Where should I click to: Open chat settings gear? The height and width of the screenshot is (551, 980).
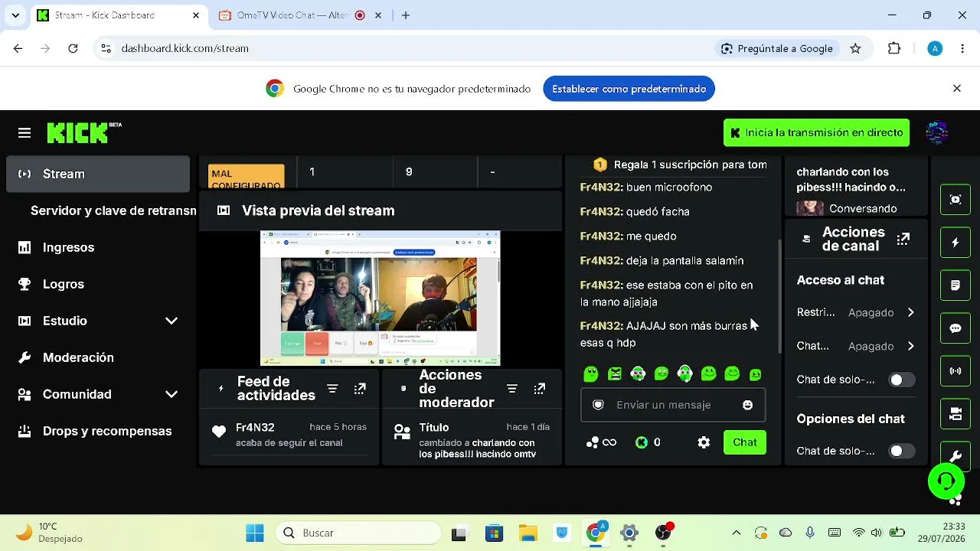[x=704, y=442]
